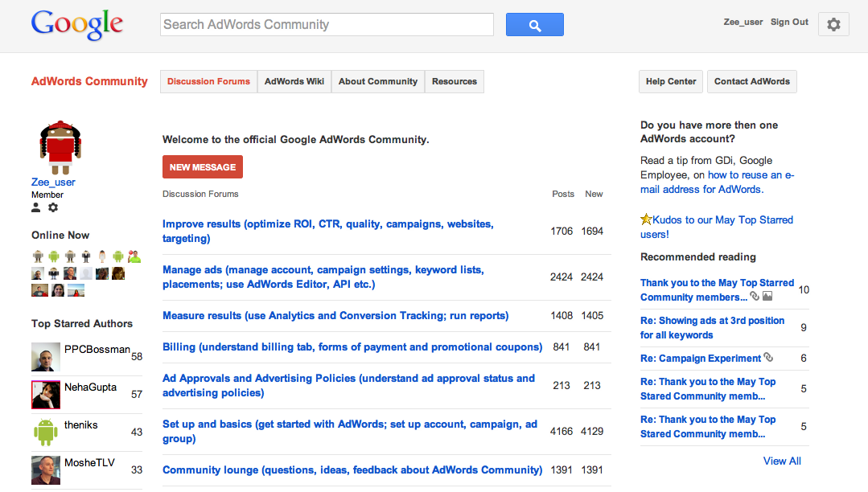The height and width of the screenshot is (492, 868).
Task: Open the Improve results forum
Action: [327, 232]
